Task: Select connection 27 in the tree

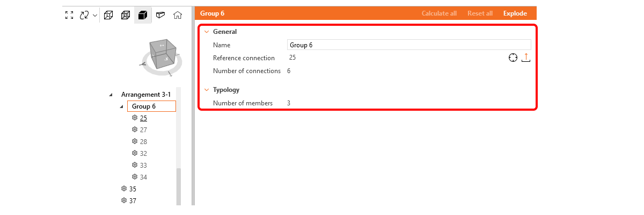Action: pyautogui.click(x=143, y=130)
